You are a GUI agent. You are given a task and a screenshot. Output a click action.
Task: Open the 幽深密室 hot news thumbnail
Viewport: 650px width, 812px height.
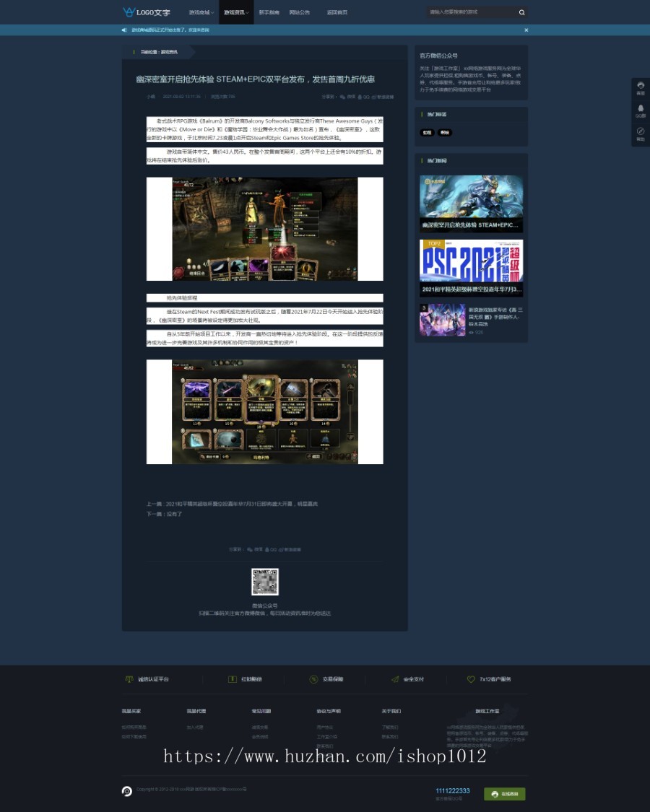coord(471,204)
